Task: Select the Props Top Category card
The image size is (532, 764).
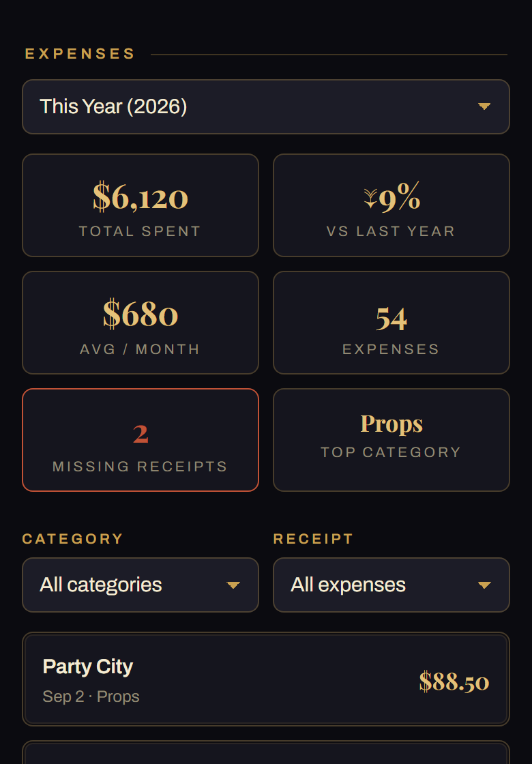Action: (x=391, y=440)
